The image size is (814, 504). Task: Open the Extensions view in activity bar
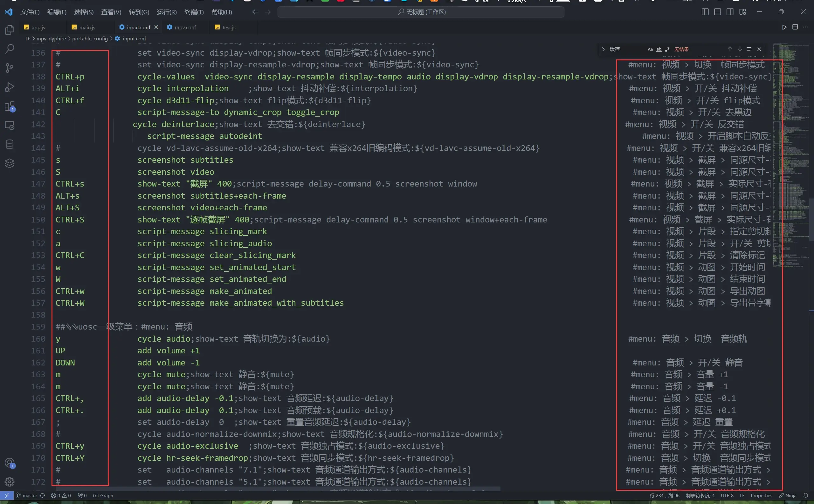click(x=9, y=107)
